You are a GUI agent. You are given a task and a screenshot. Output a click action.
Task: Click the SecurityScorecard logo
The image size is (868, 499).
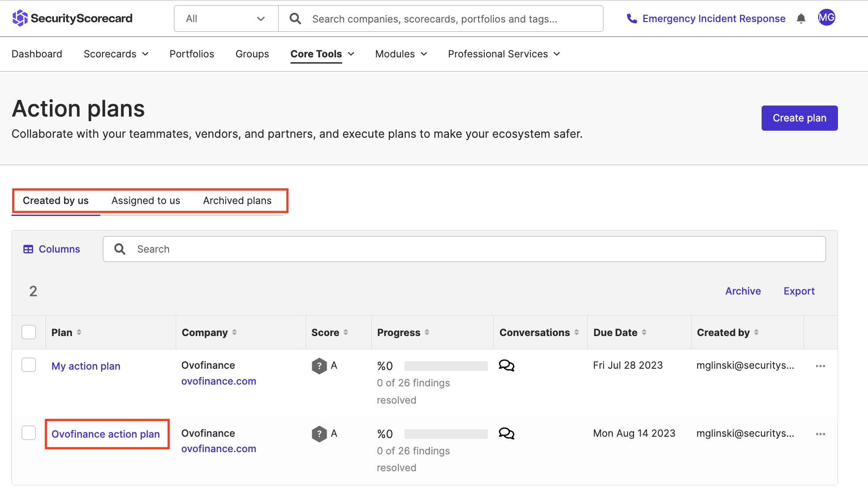72,18
